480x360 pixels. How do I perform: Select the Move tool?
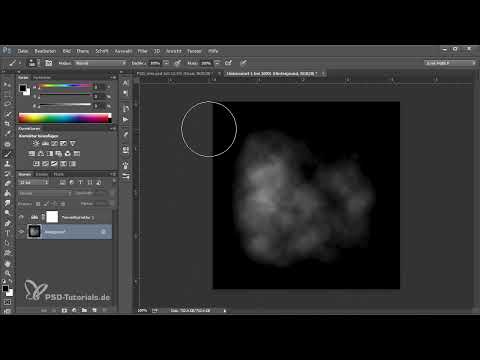(x=7, y=85)
